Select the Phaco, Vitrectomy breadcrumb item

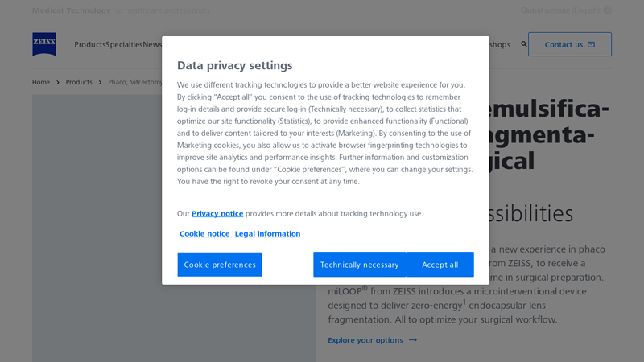click(134, 82)
